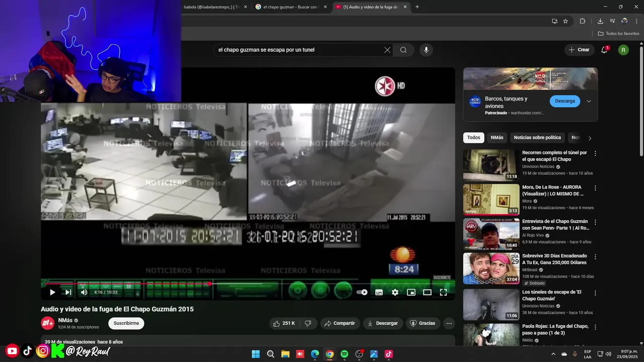Toggle subtitles in the video player
644x362 pixels.
click(x=379, y=292)
